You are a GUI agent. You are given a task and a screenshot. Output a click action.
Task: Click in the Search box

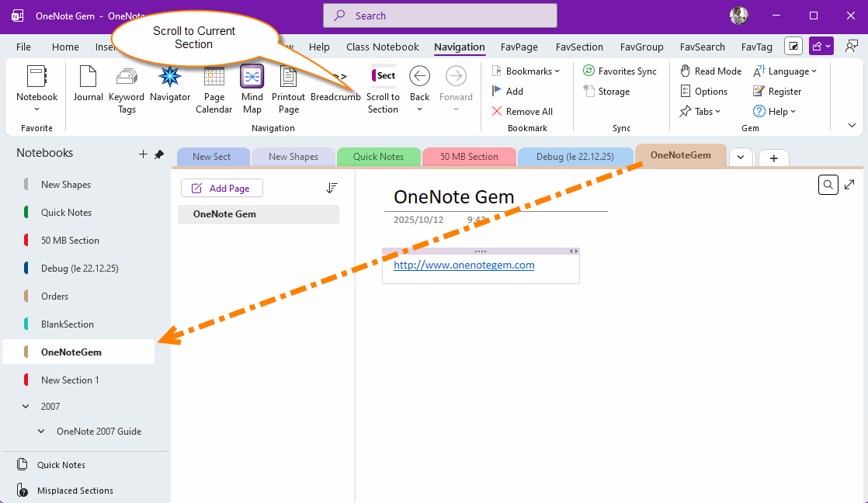coord(440,16)
